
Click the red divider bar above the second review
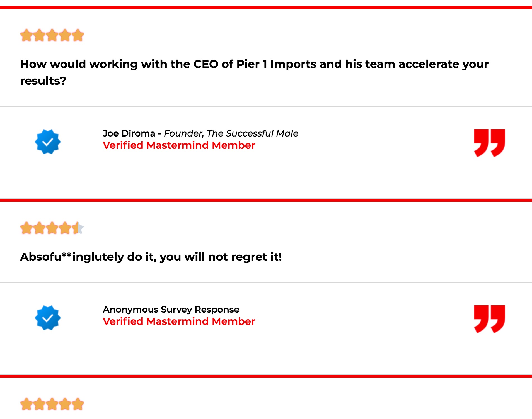click(x=266, y=200)
